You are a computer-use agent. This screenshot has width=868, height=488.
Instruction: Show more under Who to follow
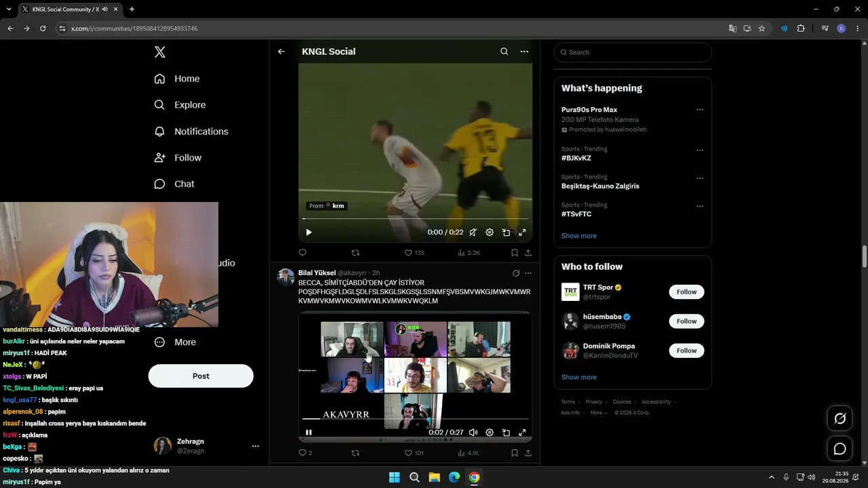pyautogui.click(x=579, y=378)
